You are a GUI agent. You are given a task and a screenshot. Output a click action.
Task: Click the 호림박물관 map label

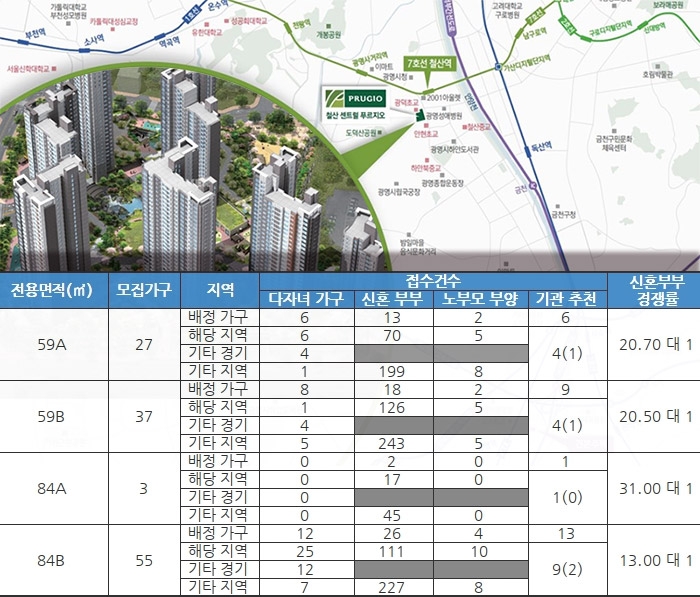pyautogui.click(x=658, y=74)
